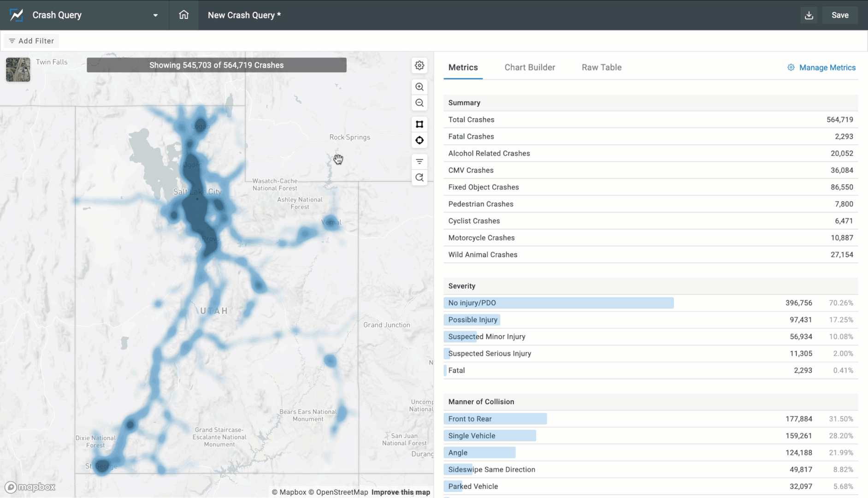Screen dimensions: 868x498
Task: Click the app logo icon
Action: [16, 15]
